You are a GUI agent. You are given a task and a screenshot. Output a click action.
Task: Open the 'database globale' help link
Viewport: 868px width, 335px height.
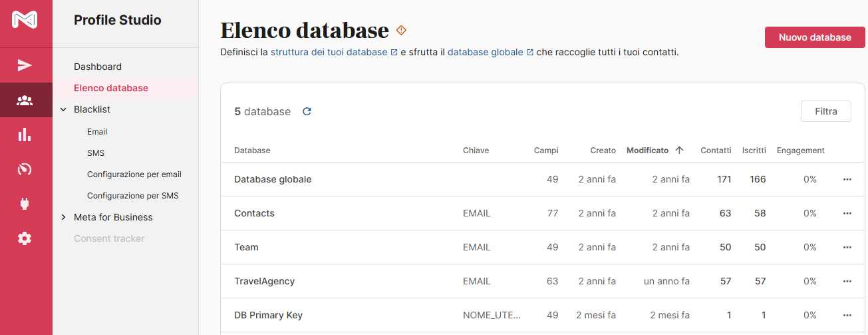[x=485, y=52]
